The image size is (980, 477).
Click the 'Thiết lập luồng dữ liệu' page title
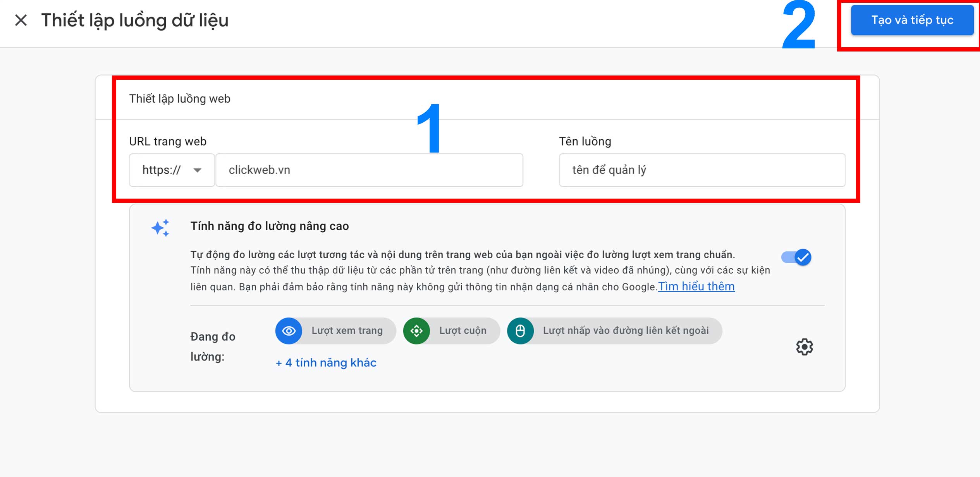135,20
